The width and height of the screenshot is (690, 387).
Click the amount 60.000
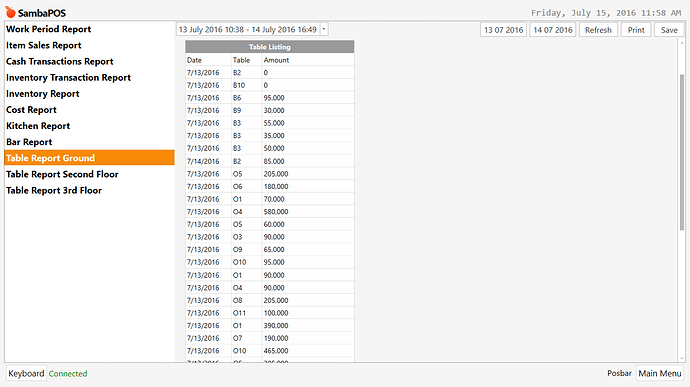tap(274, 225)
